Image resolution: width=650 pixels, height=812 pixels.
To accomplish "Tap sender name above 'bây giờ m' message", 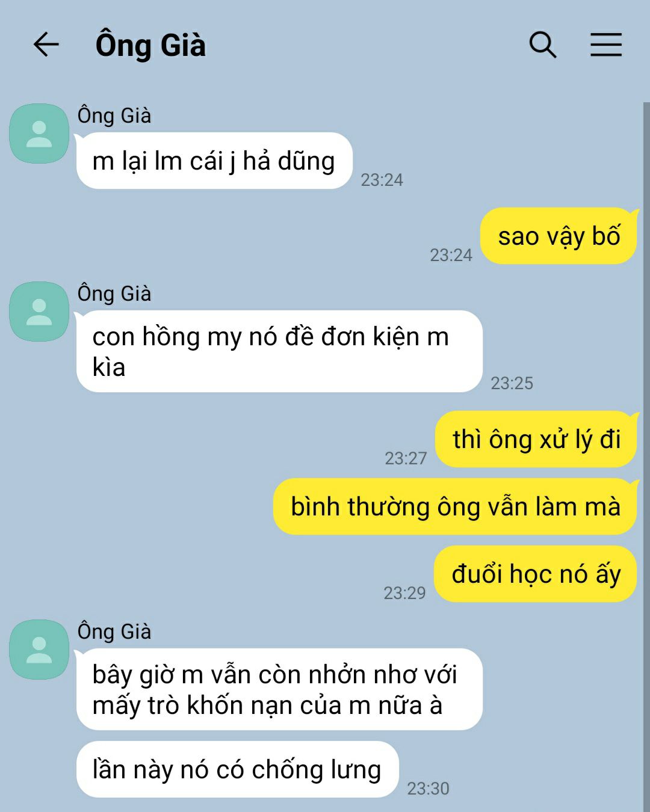I will pos(114,632).
